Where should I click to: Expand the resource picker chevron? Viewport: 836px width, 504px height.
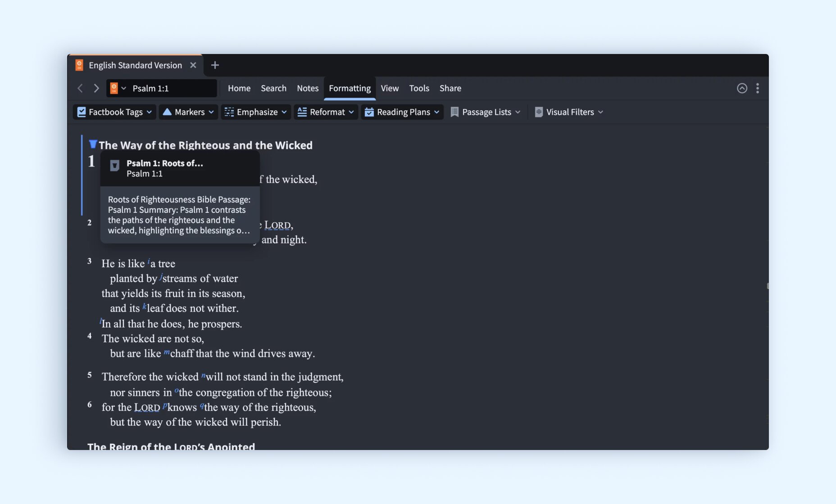pyautogui.click(x=123, y=88)
